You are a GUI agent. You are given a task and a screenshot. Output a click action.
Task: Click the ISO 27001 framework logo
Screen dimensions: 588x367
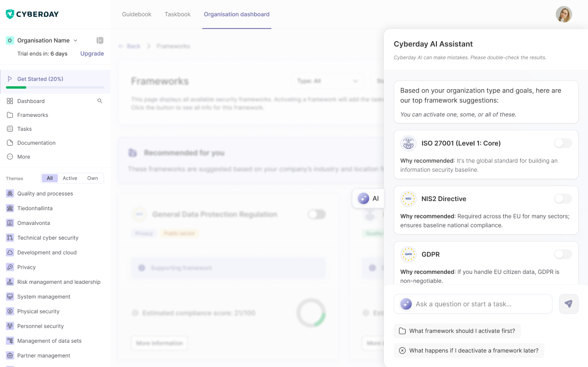click(408, 143)
